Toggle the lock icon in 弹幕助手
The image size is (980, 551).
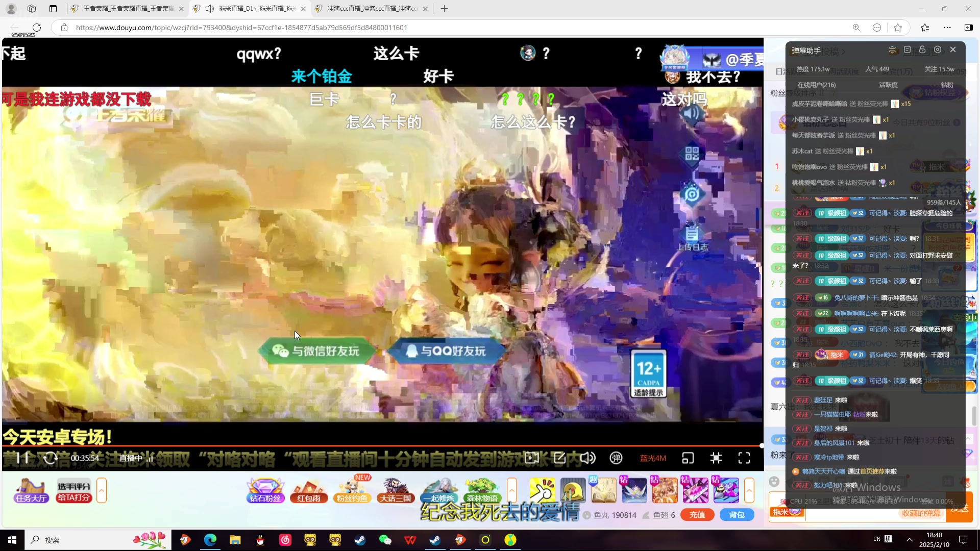coord(922,49)
